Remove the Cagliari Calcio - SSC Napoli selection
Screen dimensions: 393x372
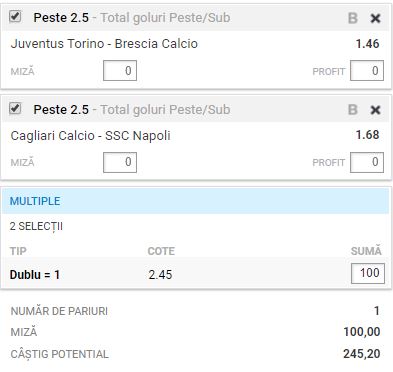(x=376, y=110)
